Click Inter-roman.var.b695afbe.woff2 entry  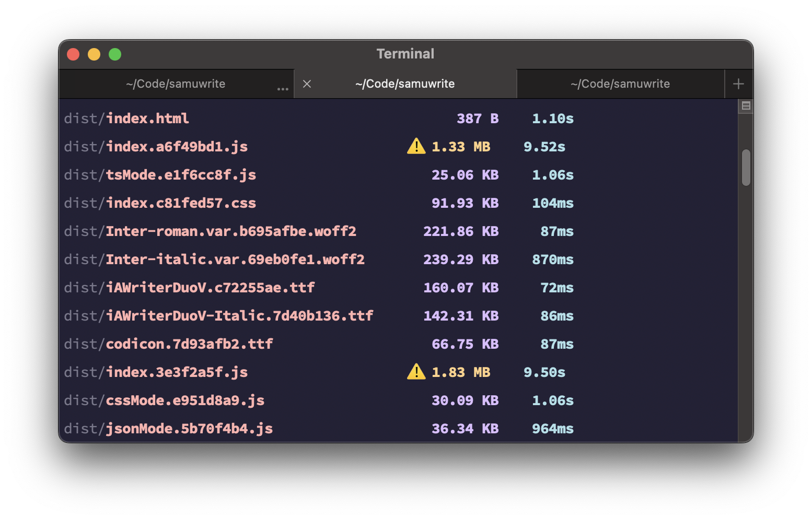[231, 231]
